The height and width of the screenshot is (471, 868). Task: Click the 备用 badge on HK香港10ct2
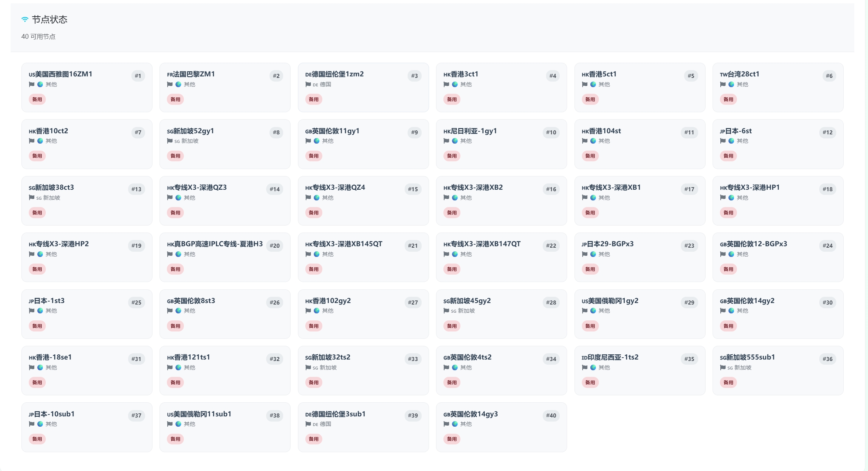tap(37, 156)
